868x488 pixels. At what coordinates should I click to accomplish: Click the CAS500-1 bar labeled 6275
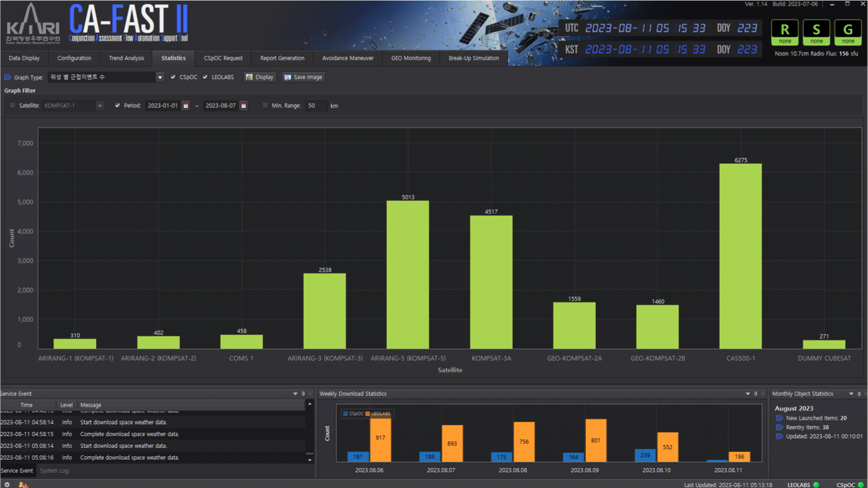tap(741, 257)
